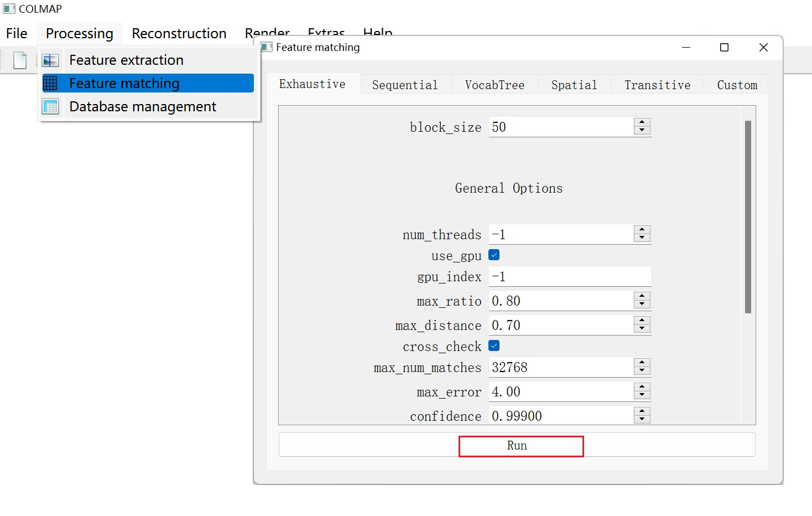Click the Feature matching dialog title icon
Viewport: 812px width, 516px height.
pos(267,47)
